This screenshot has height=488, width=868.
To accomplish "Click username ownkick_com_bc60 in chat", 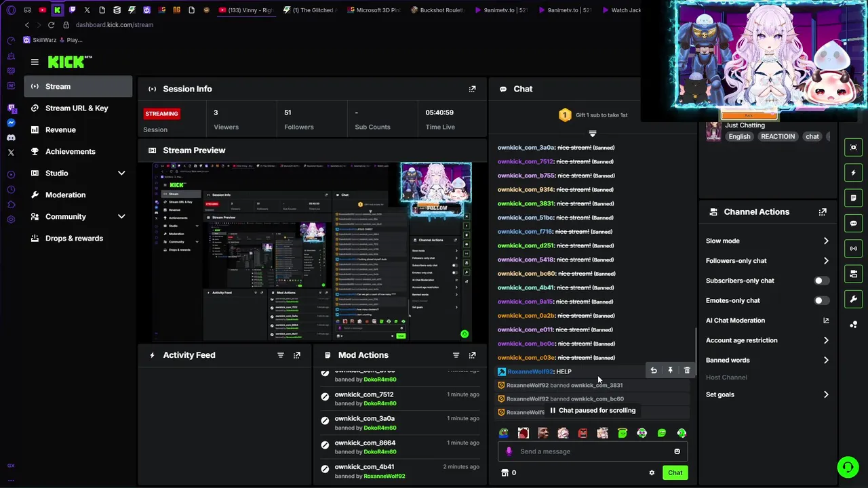I will point(526,274).
